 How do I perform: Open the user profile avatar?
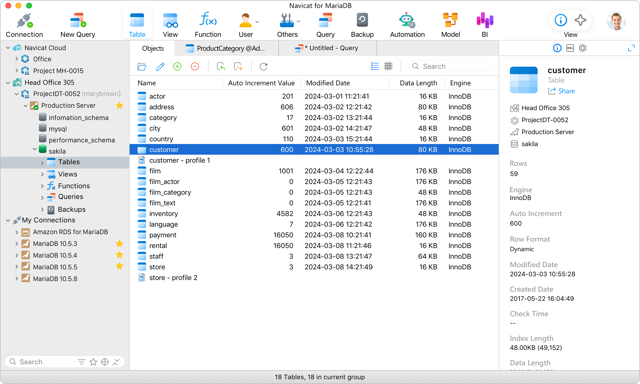[616, 21]
